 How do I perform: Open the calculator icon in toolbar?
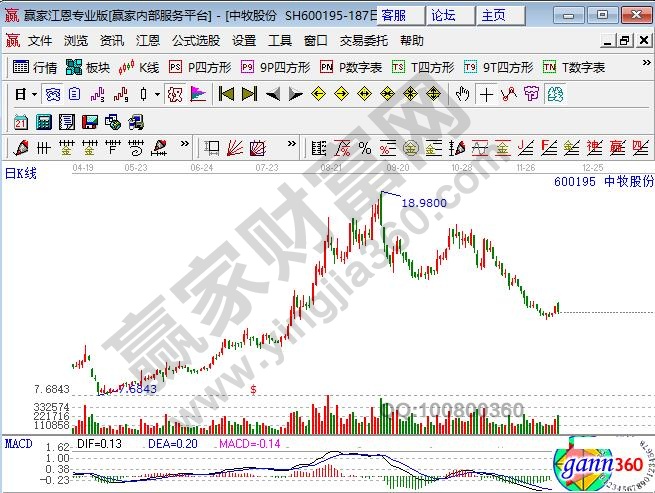[42, 121]
